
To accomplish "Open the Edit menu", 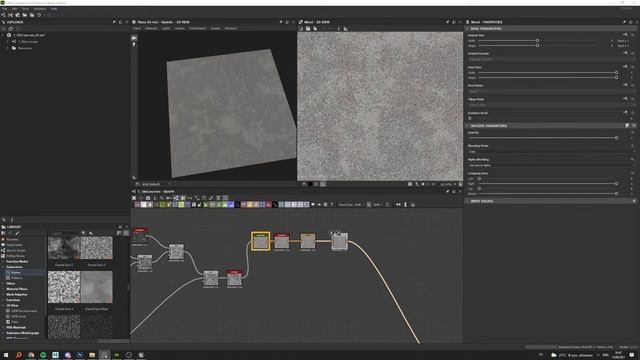I will pos(15,9).
